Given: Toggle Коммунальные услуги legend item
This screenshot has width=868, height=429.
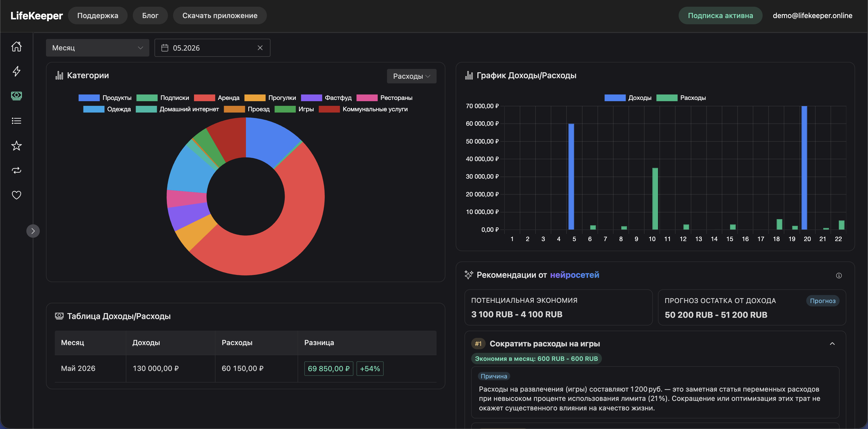Looking at the screenshot, I should 363,109.
